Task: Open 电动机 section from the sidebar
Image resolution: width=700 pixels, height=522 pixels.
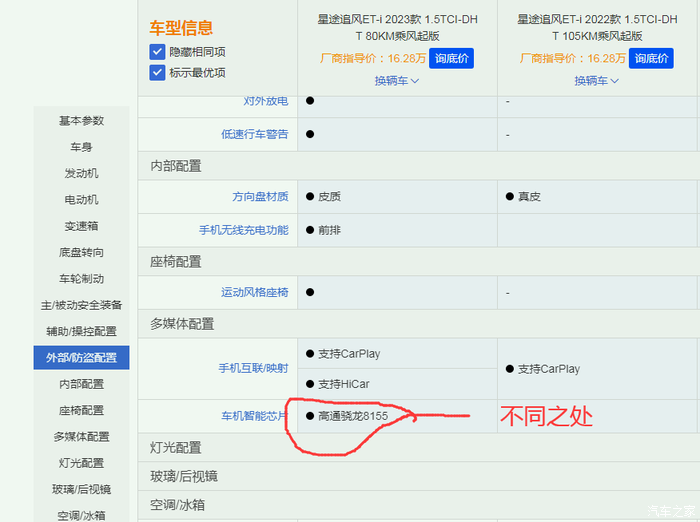Action: point(81,200)
